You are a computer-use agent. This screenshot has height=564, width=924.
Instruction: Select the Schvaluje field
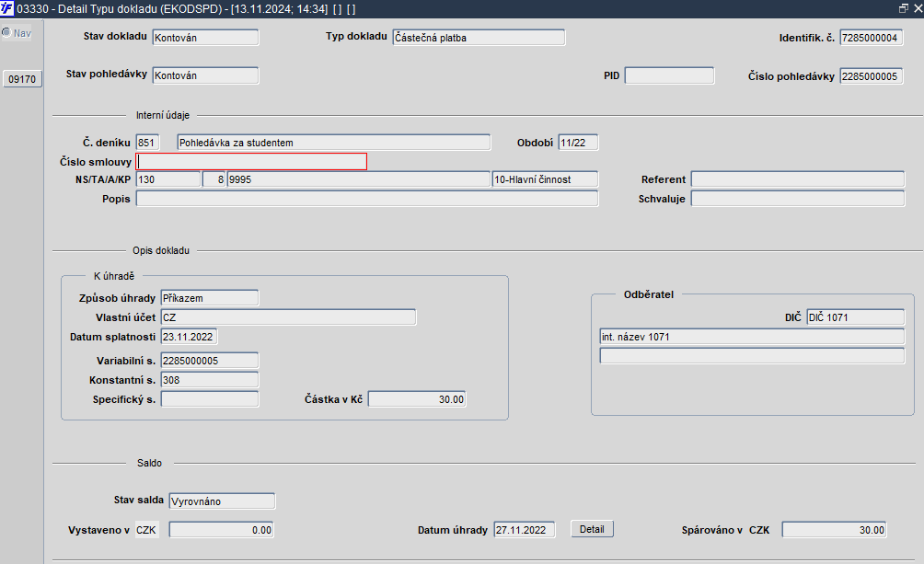pos(797,199)
